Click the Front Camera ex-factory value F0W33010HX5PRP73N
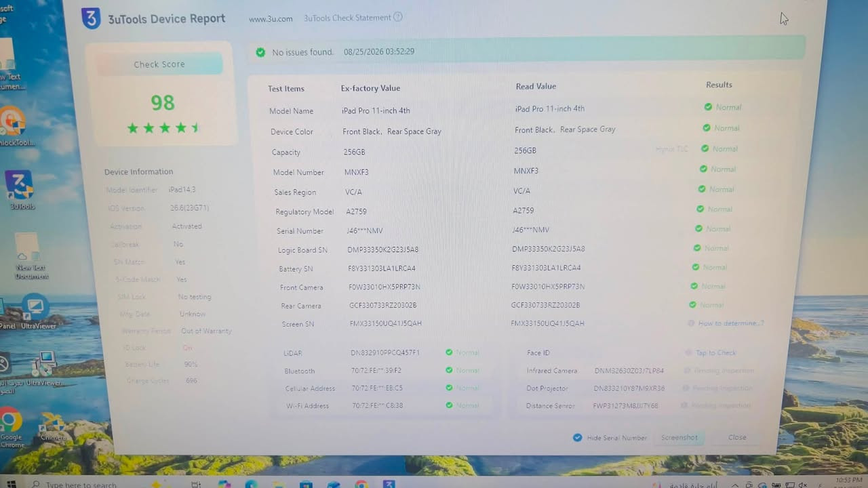Viewport: 868px width, 488px height. point(384,287)
